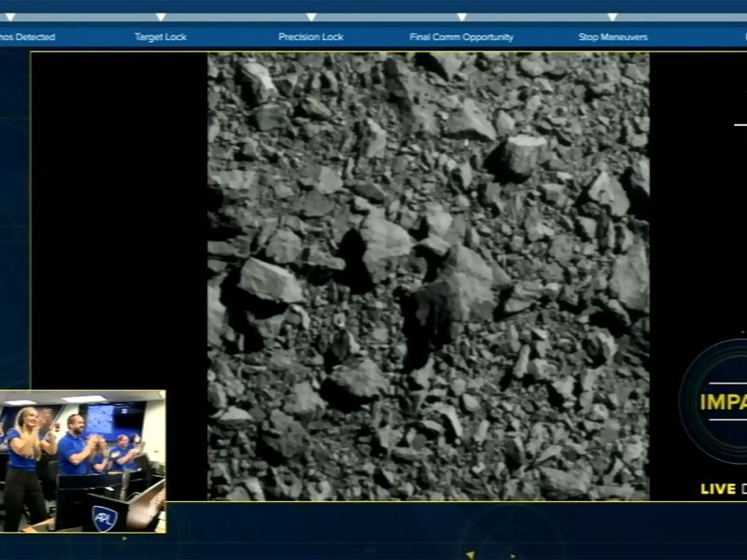
Task: Click the large boulder at top of asteroid image
Action: [x=519, y=154]
